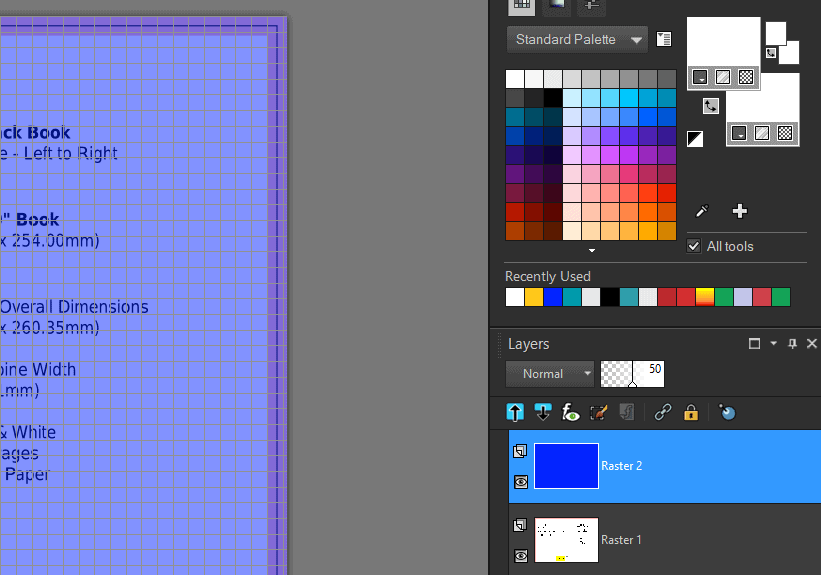Reset materials to black and white
Screen dimensions: 821x575
(x=695, y=139)
